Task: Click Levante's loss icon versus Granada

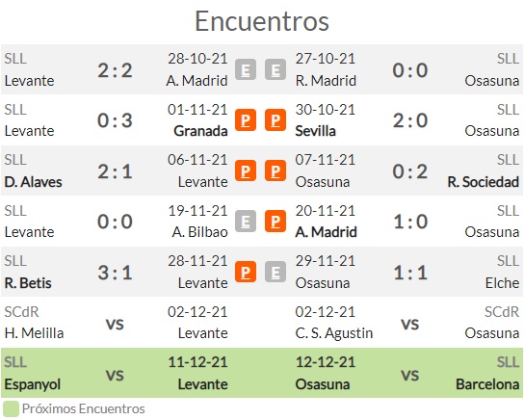Action: pos(246,120)
